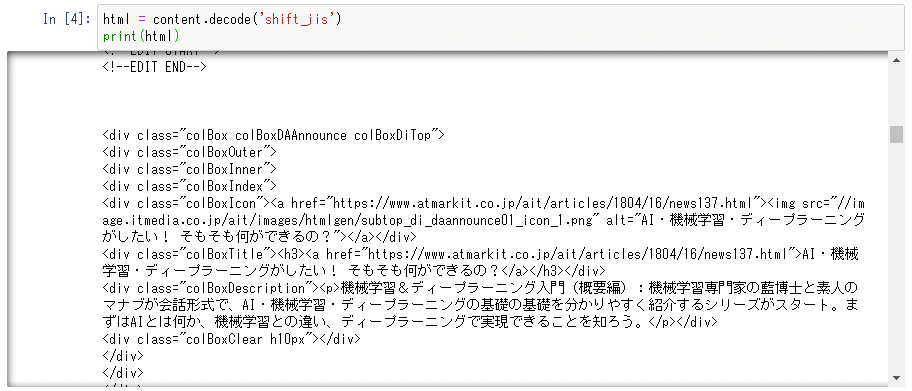Click the output scrollbar thumb
The image size is (912, 391).
(x=896, y=134)
